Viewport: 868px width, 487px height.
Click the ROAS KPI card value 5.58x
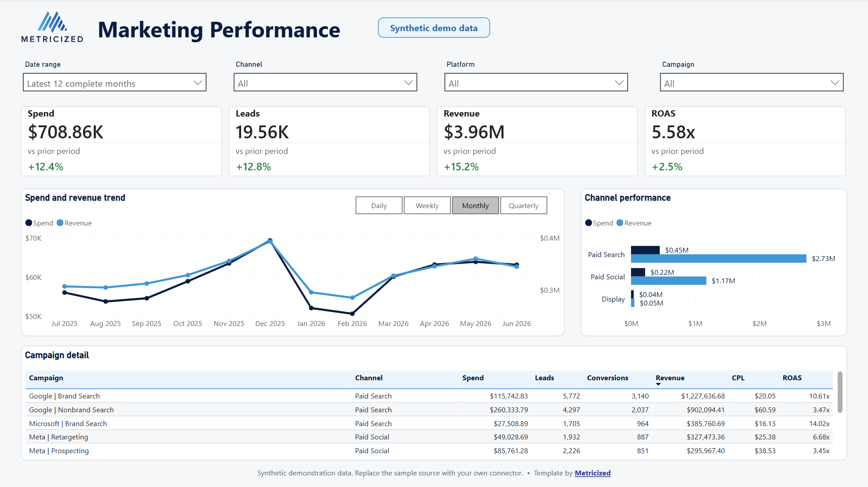[x=673, y=132]
